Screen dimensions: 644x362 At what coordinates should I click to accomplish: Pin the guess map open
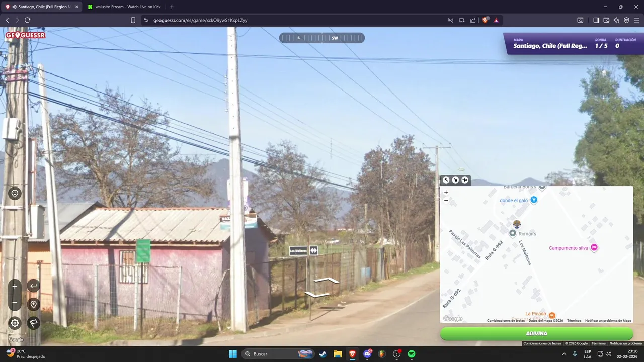click(465, 180)
